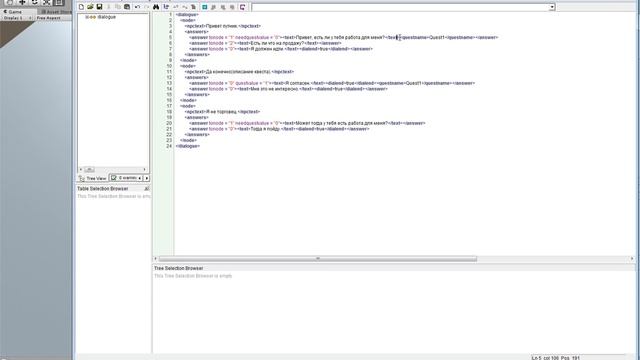Click line number 17 in the gutter
The height and width of the screenshot is (360, 640).
[169, 106]
